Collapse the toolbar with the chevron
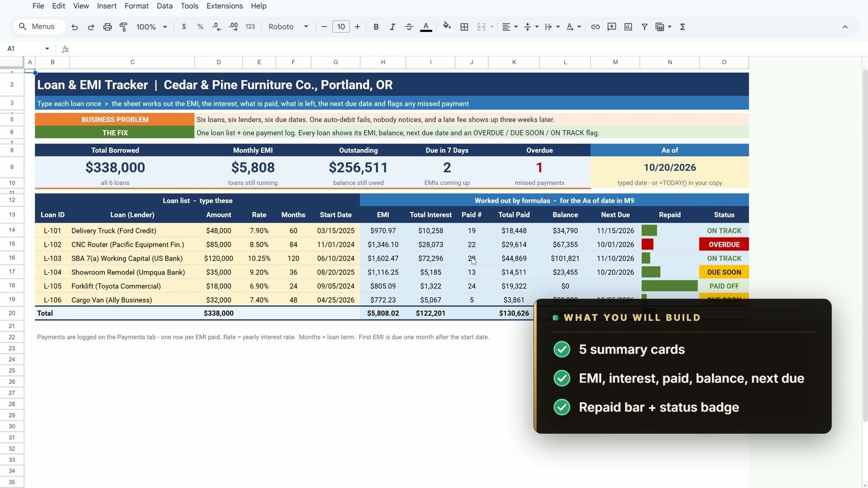 (845, 27)
